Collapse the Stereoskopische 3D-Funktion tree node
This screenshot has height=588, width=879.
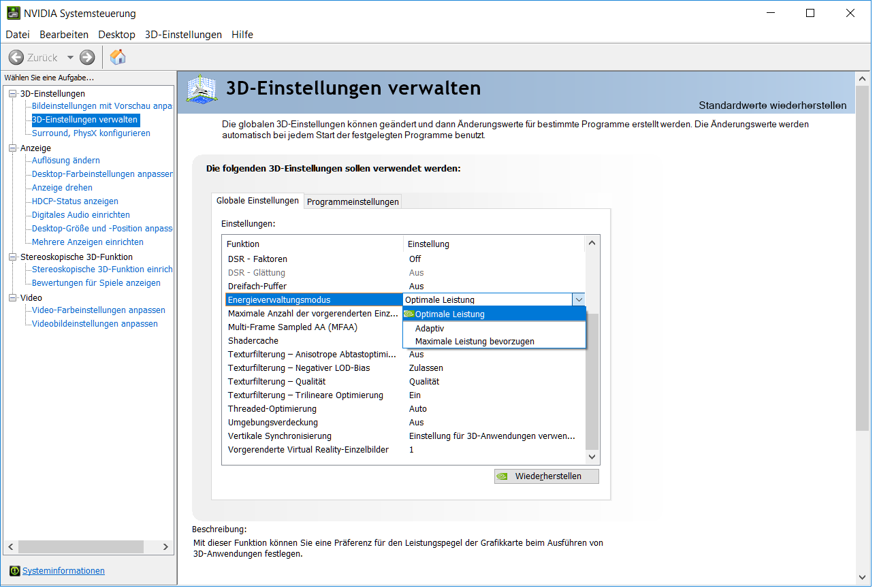pos(12,257)
